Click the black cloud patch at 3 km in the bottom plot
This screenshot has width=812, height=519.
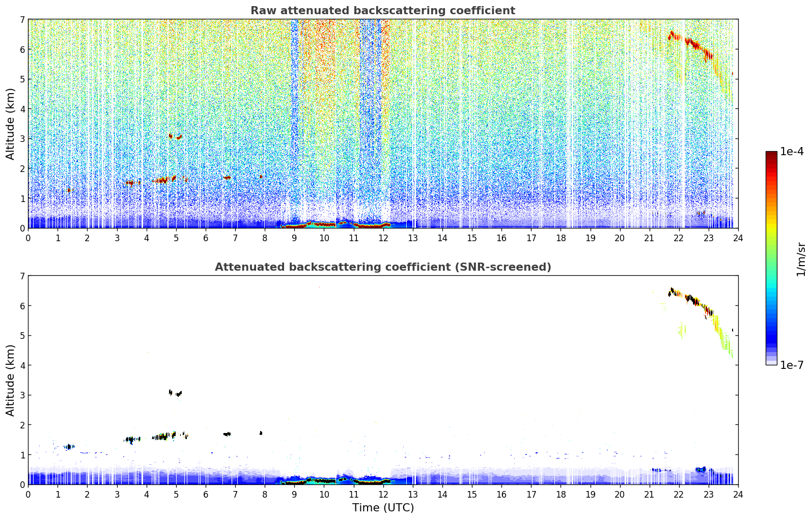[x=175, y=393]
